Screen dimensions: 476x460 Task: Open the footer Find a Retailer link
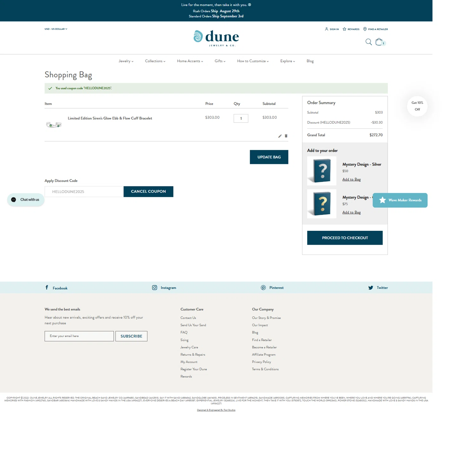[x=262, y=340]
